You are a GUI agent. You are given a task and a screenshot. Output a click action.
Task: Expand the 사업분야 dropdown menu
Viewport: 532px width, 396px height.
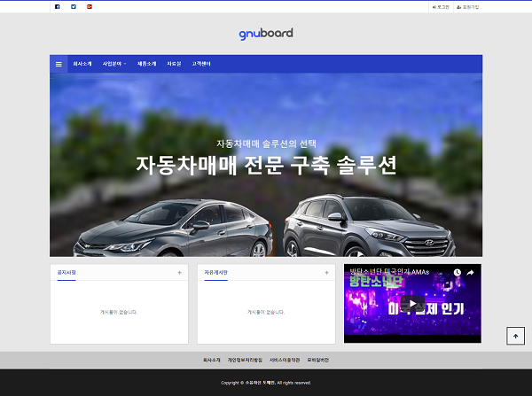coord(114,64)
